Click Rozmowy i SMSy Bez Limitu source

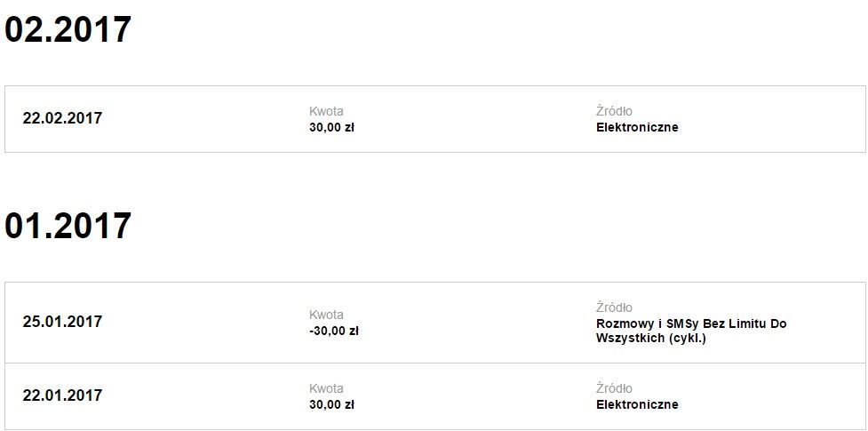691,323
